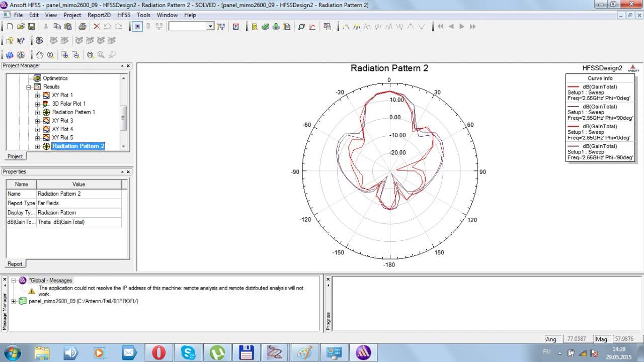Viewport: 644px width, 362px height.
Task: Click the Name property value field
Action: click(x=79, y=194)
